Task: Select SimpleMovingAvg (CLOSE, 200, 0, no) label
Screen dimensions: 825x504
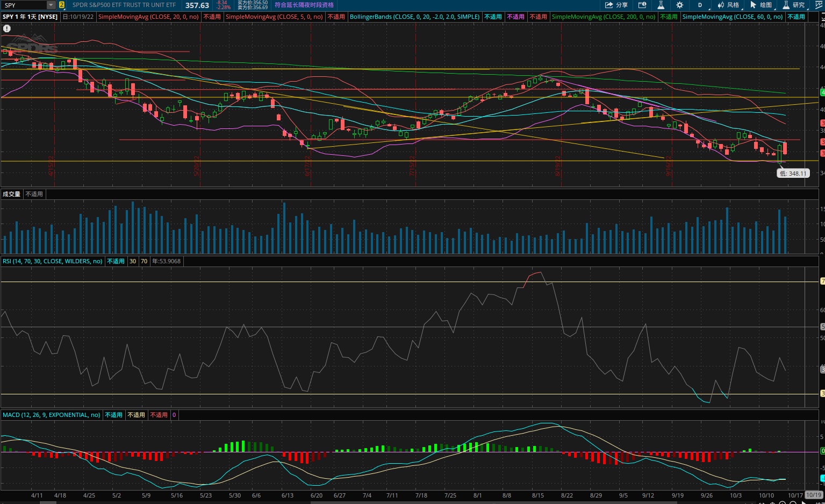Action: click(604, 17)
